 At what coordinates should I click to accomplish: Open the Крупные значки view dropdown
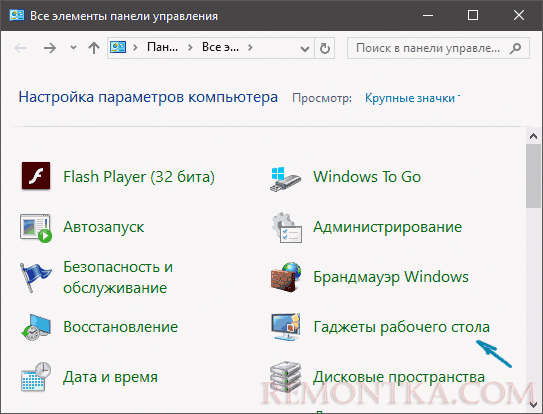[x=412, y=98]
